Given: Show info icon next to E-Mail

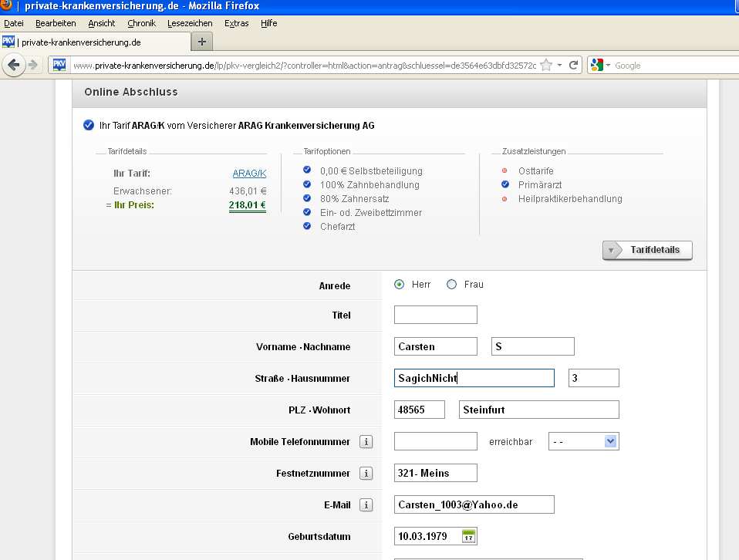Looking at the screenshot, I should tap(366, 504).
